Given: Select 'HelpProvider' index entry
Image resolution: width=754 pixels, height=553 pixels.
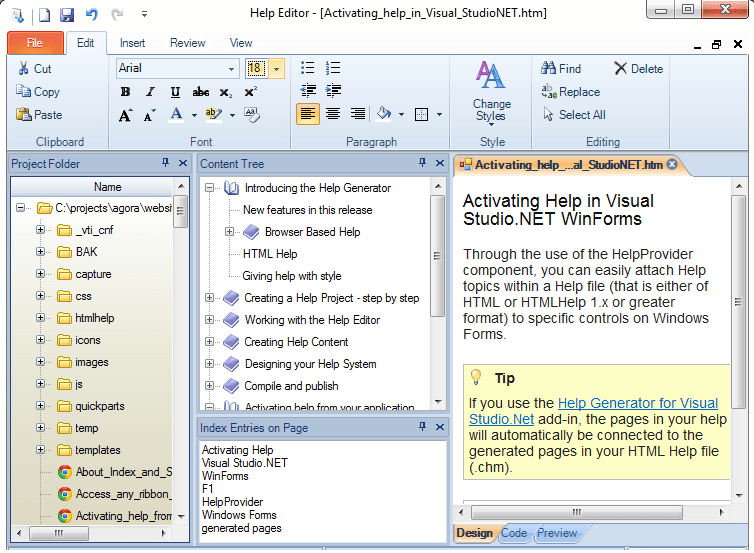Looking at the screenshot, I should coord(232,502).
